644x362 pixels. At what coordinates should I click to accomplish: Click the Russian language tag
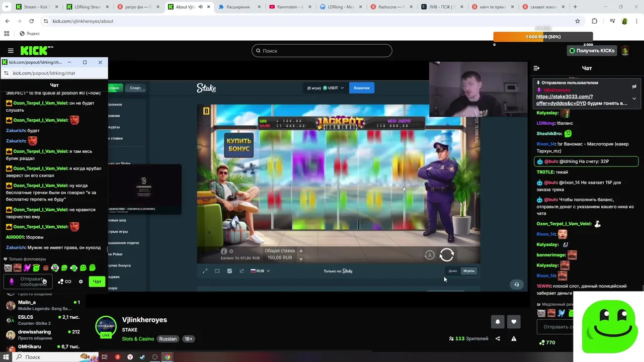(x=168, y=339)
